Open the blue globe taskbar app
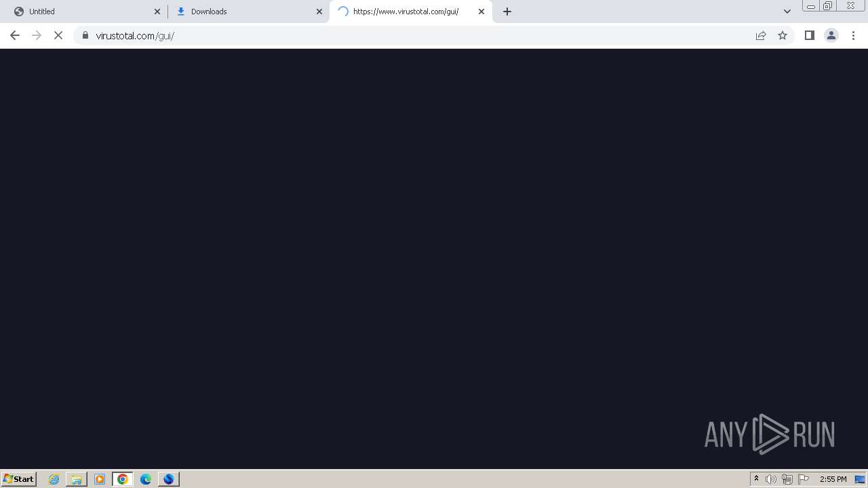 click(x=169, y=479)
